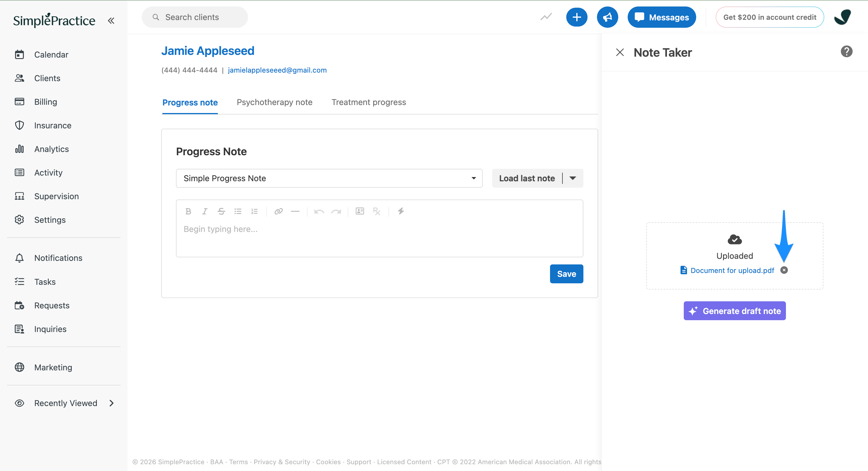Open the Marketing section

pyautogui.click(x=53, y=367)
